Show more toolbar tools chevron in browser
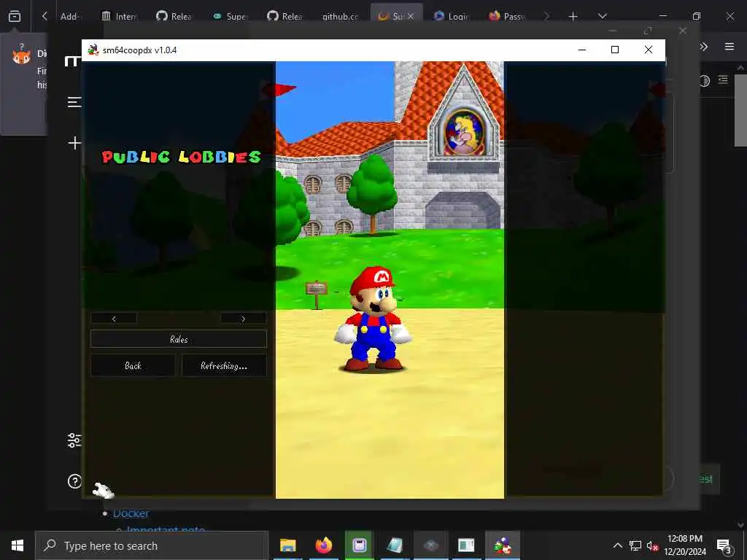The width and height of the screenshot is (747, 560). (x=704, y=46)
